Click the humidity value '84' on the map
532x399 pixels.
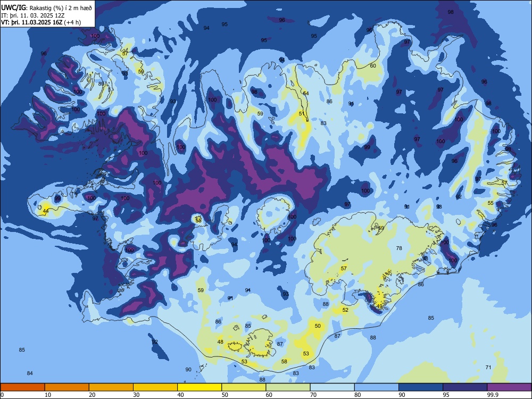tap(30, 373)
